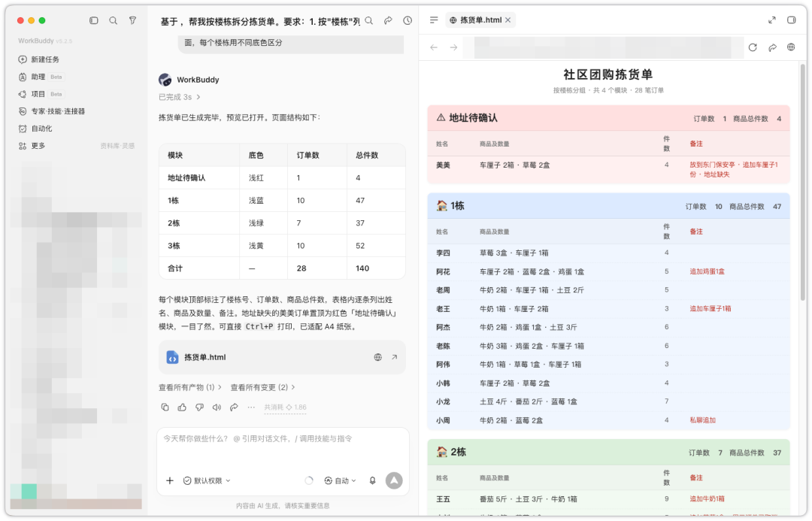The image size is (812, 521).
Task: Send message with round arrow button
Action: [394, 480]
